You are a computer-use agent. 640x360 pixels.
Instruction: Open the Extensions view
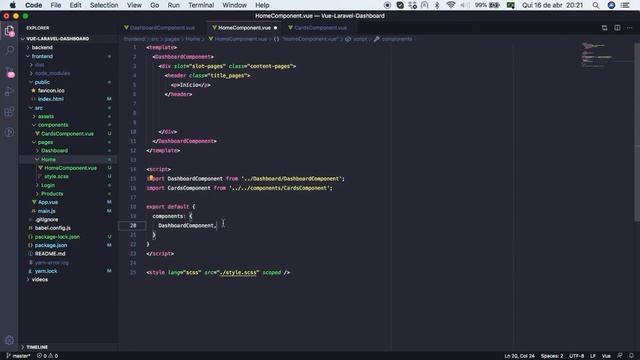point(9,112)
